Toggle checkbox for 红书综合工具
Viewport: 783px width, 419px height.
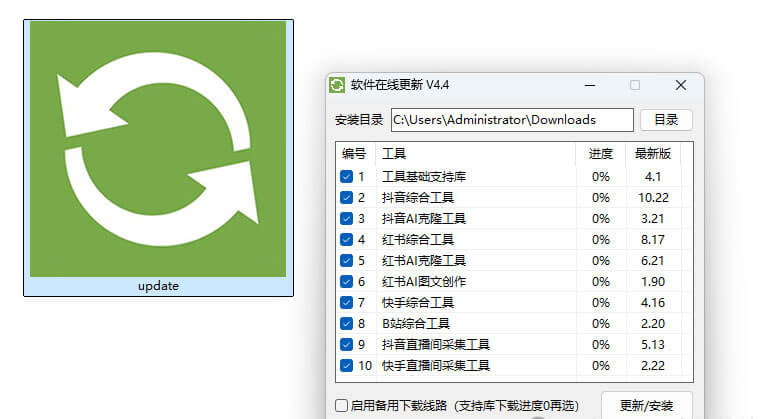347,240
